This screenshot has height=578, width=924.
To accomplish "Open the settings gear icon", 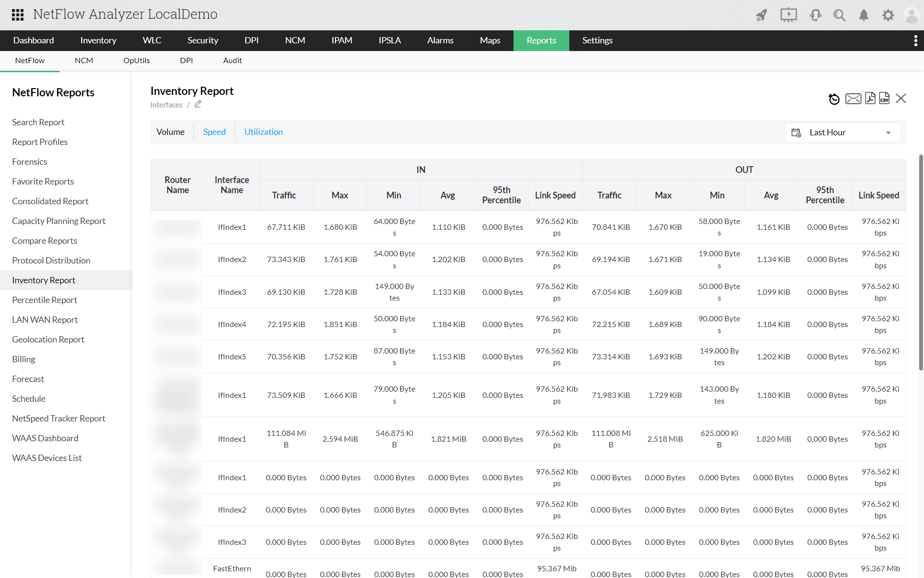I will [887, 15].
